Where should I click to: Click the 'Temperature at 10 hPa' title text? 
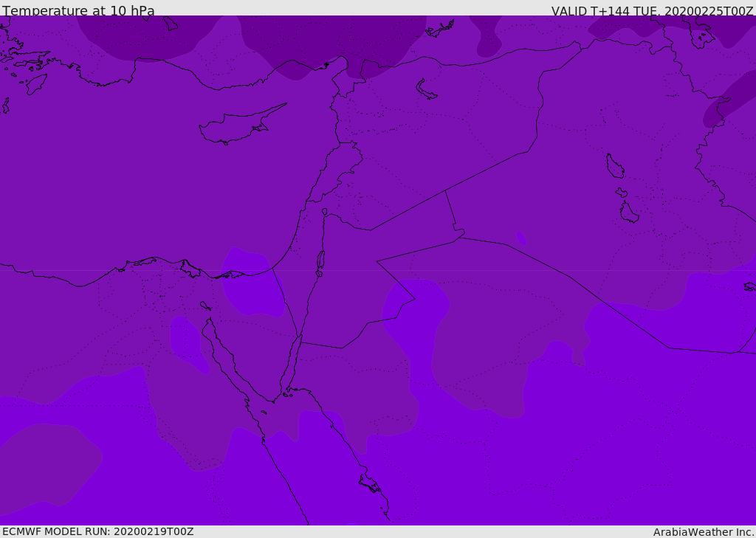[x=78, y=10]
